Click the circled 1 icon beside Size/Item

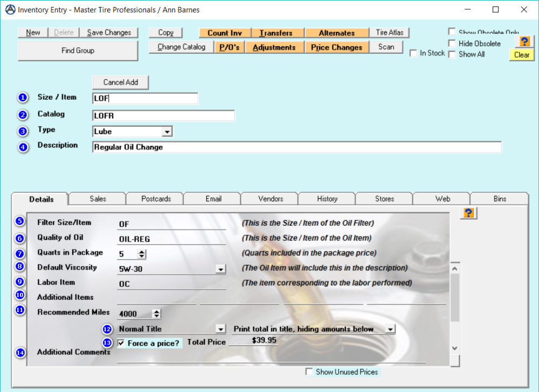click(x=22, y=97)
